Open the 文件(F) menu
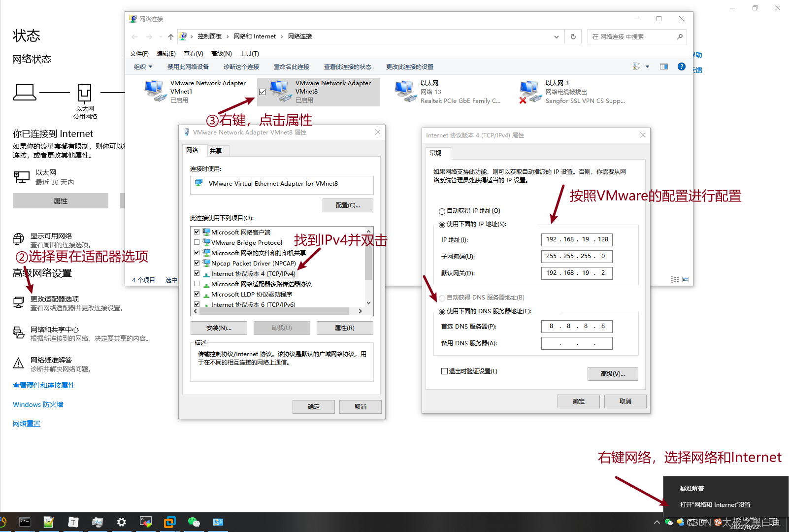789x532 pixels. coord(139,54)
